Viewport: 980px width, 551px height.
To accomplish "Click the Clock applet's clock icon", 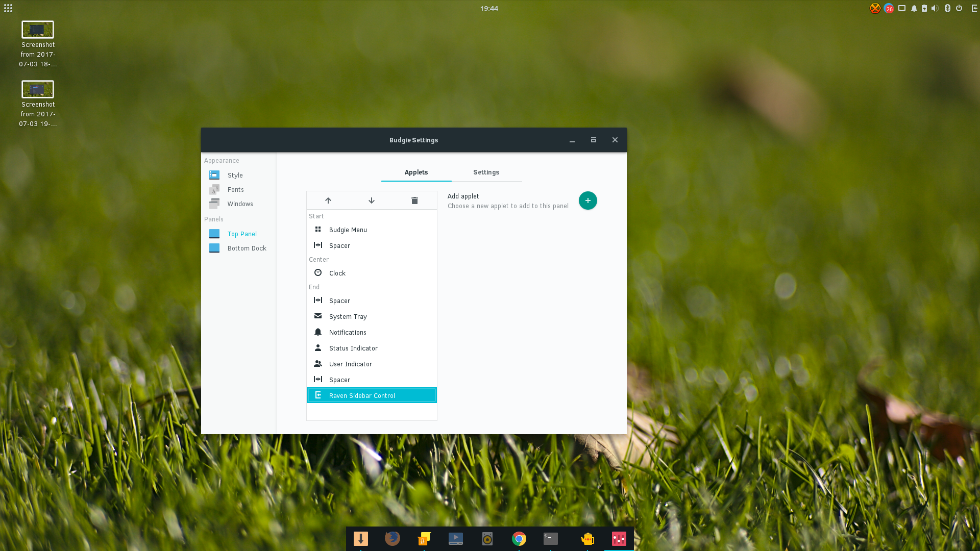I will click(318, 272).
